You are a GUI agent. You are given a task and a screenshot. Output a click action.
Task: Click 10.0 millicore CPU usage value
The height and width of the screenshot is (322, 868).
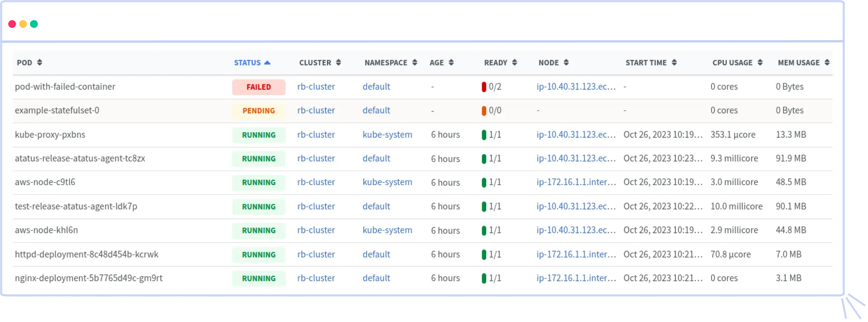pos(737,206)
